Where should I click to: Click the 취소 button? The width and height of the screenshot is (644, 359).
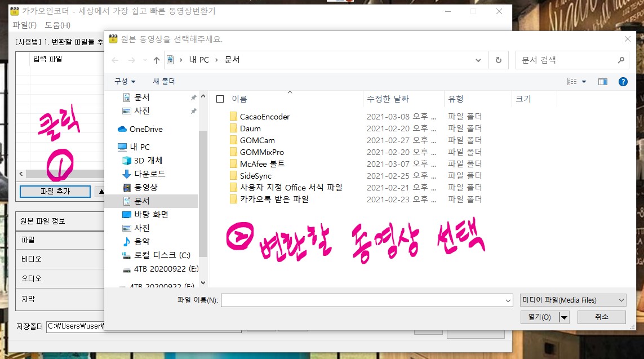pos(602,317)
